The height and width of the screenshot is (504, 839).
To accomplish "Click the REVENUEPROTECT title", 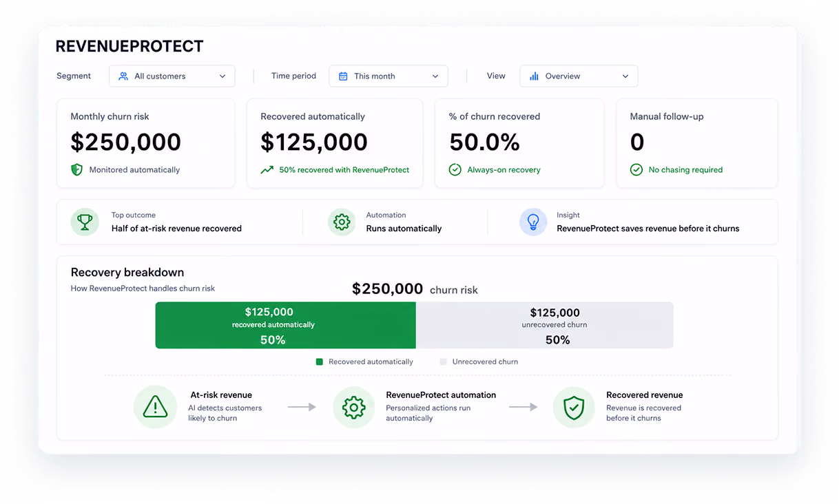I will coord(130,46).
